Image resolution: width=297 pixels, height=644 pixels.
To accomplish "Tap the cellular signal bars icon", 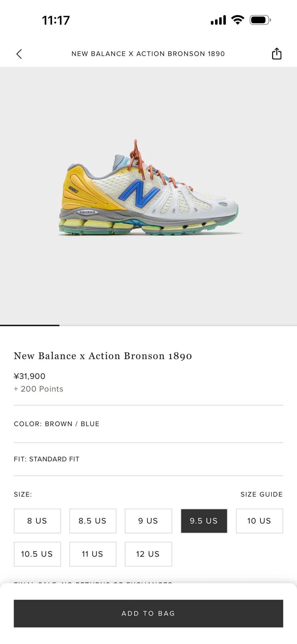I will coord(218,20).
